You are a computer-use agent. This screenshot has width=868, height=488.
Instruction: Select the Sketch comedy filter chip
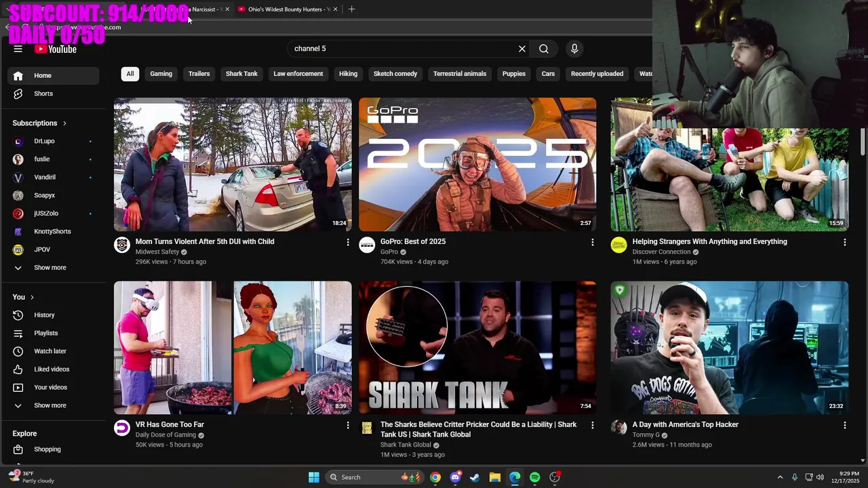tap(395, 74)
